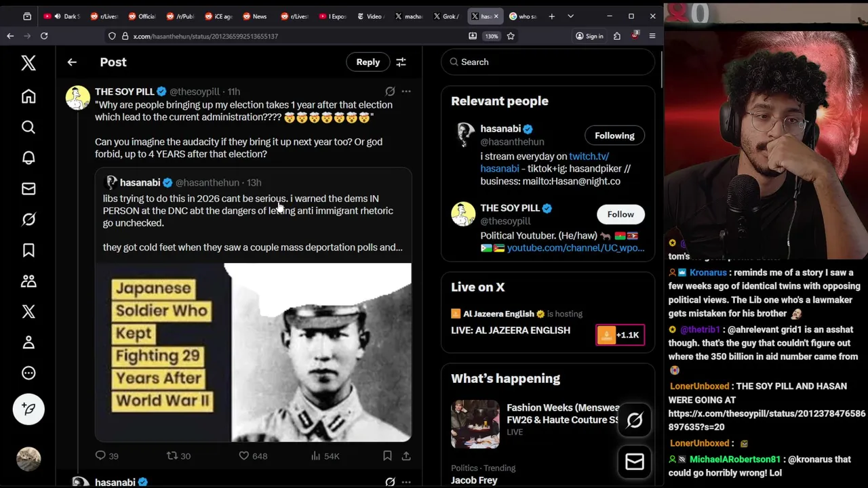The height and width of the screenshot is (488, 868).
Task: Close the active hasa X tab
Action: coord(496,16)
